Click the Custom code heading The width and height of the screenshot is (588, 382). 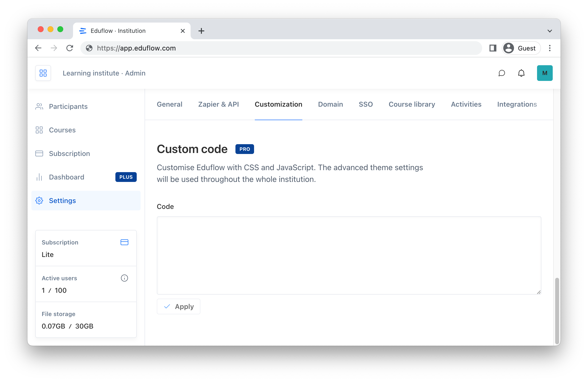(192, 149)
